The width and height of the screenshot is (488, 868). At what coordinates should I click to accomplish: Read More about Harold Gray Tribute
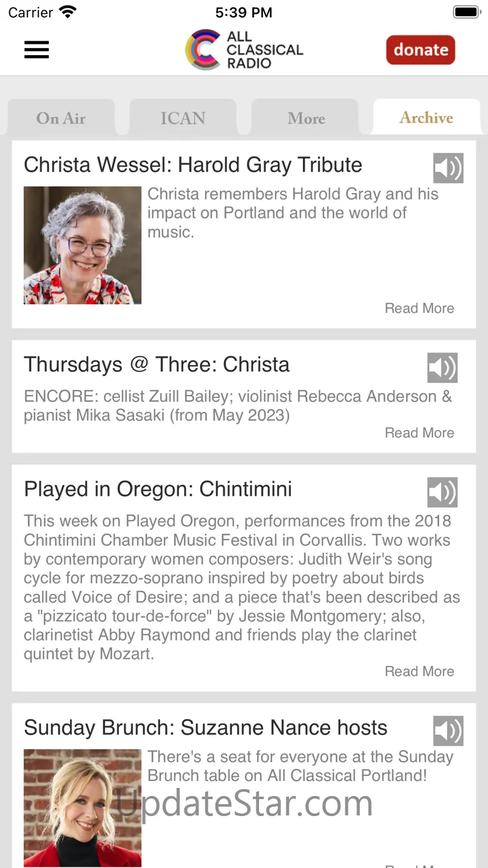419,309
